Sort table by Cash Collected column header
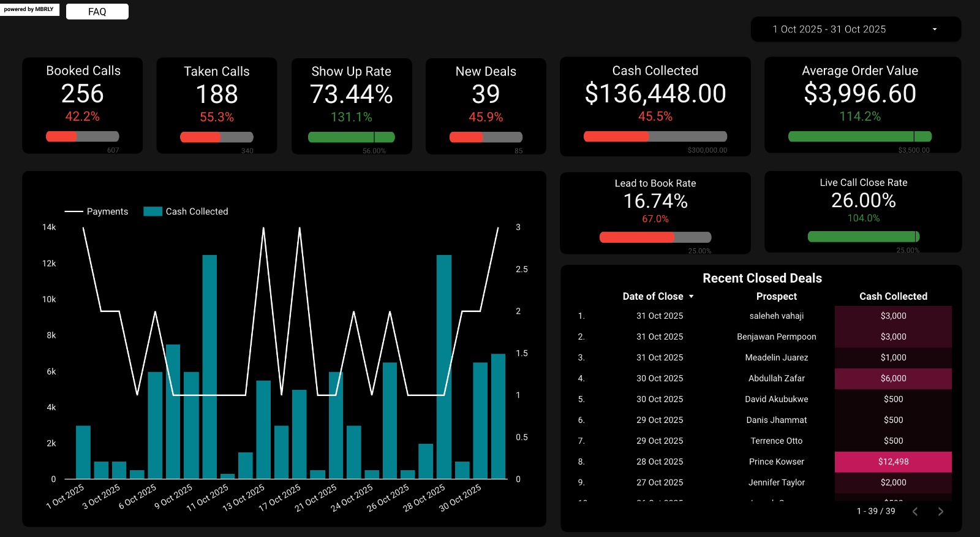Viewport: 980px width, 537px height. point(893,296)
